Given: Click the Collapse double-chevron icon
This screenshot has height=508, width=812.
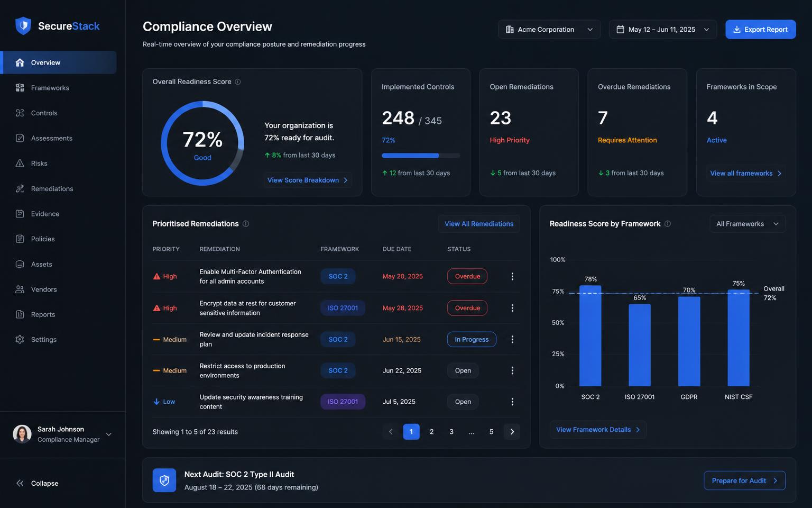Looking at the screenshot, I should tap(20, 483).
